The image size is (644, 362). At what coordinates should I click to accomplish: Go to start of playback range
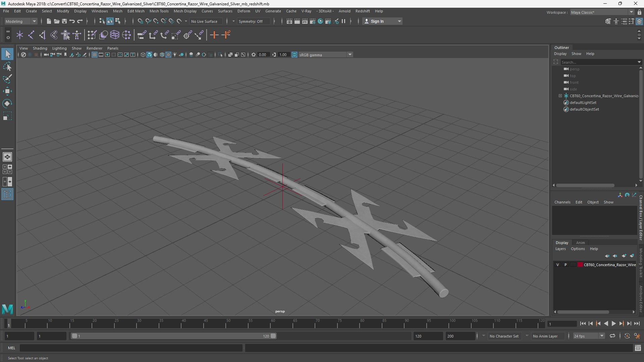click(x=583, y=323)
